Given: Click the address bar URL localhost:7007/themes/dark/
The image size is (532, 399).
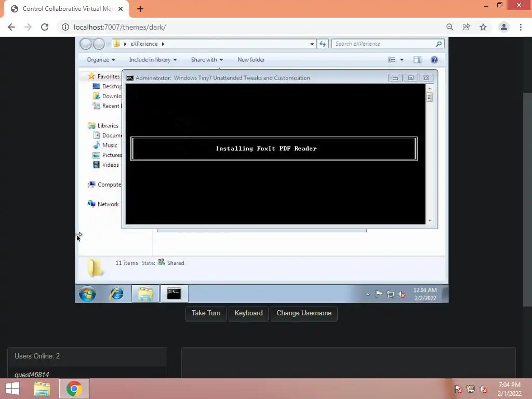Looking at the screenshot, I should click(x=120, y=27).
